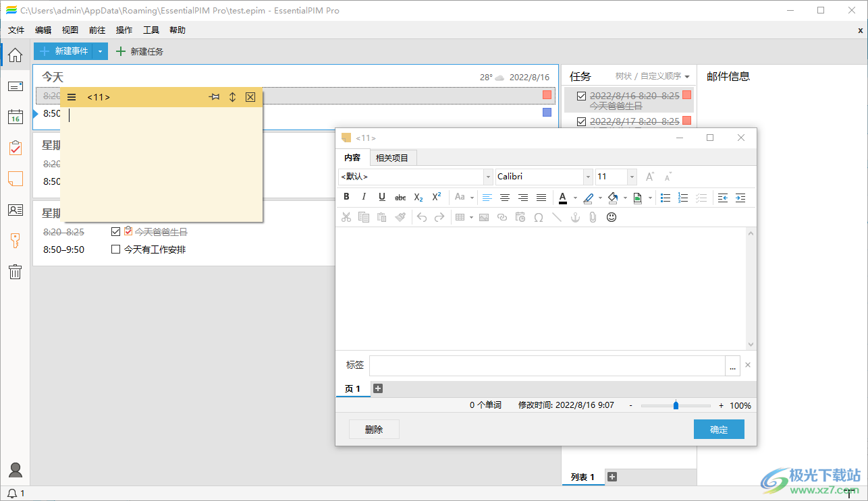Click the 删除 button in note dialog

click(x=374, y=430)
